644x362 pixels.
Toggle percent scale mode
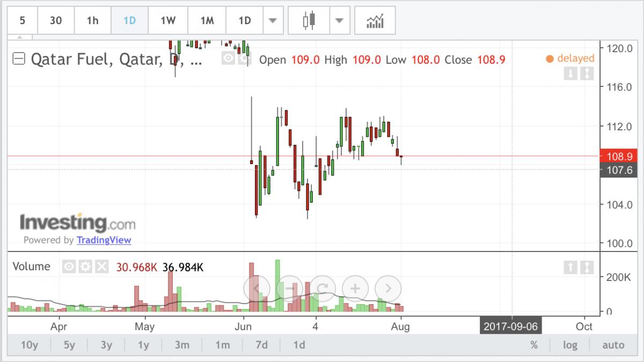coord(534,345)
